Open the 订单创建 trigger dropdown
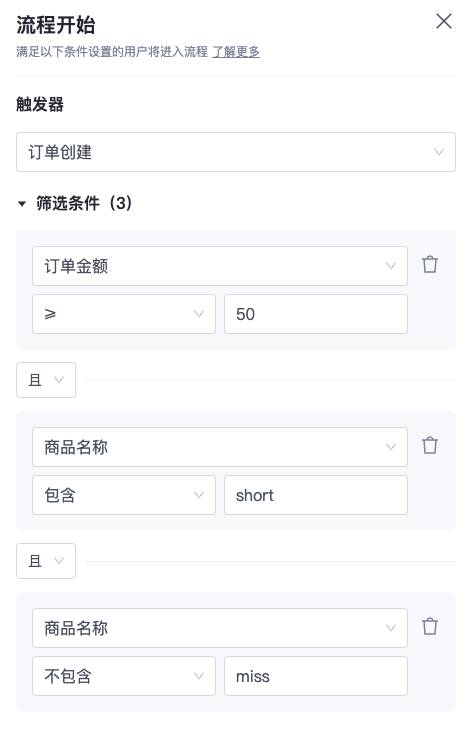The width and height of the screenshot is (475, 738). pyautogui.click(x=236, y=152)
